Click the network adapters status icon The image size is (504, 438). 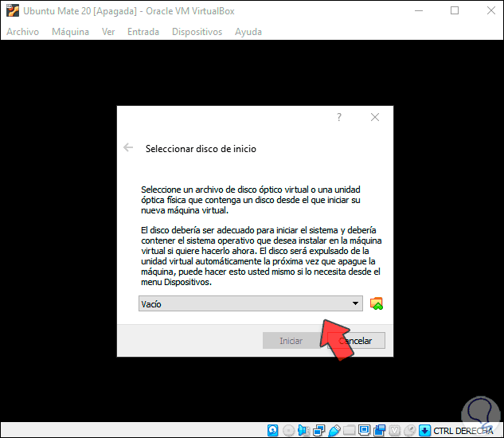point(318,430)
